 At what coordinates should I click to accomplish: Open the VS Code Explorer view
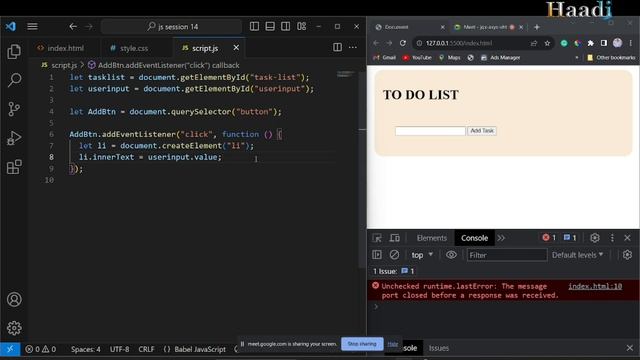click(x=14, y=51)
